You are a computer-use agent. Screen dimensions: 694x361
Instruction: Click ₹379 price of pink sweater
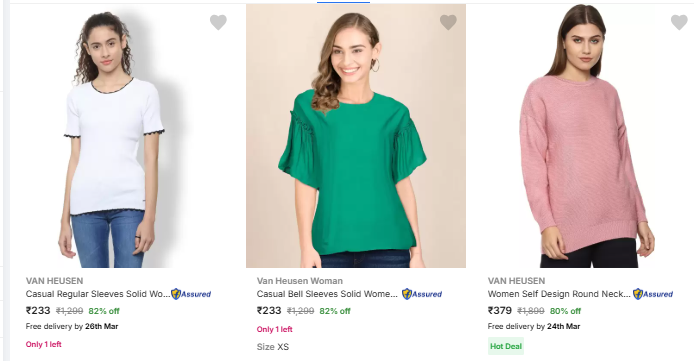pos(500,311)
